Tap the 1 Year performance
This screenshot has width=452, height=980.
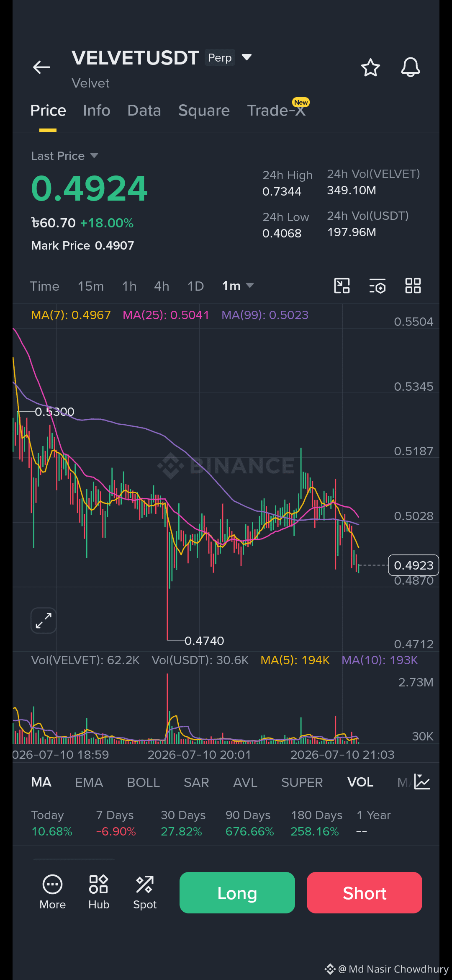[373, 823]
